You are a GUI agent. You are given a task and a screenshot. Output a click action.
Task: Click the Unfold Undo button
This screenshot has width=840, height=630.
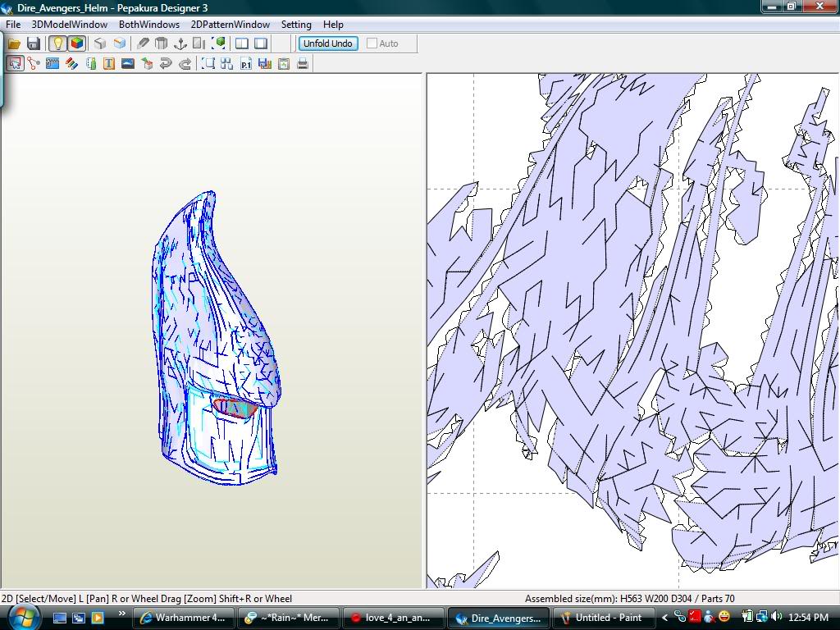tap(328, 43)
